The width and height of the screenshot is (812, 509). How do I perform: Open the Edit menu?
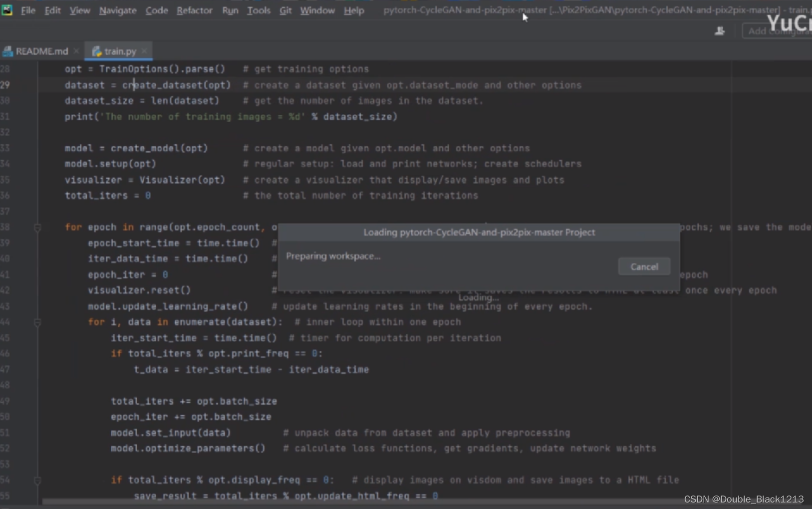click(52, 10)
